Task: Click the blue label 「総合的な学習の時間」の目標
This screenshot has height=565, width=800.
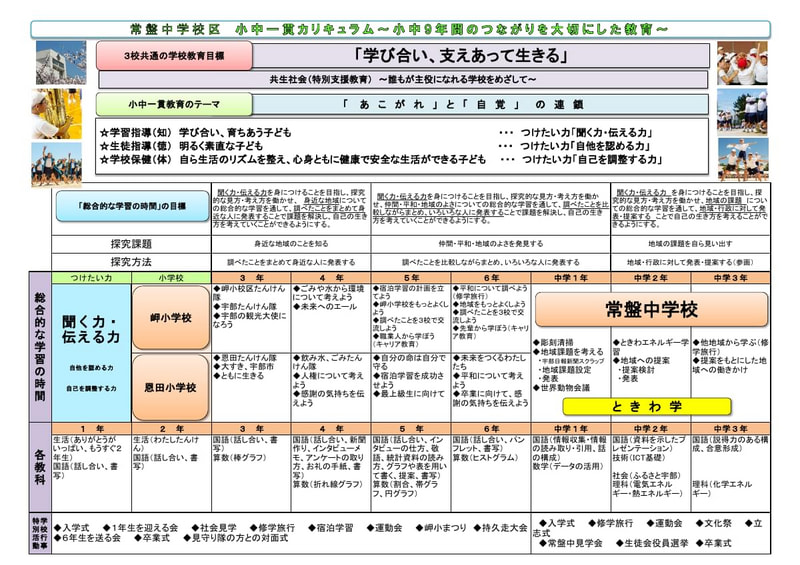Action: (x=132, y=206)
